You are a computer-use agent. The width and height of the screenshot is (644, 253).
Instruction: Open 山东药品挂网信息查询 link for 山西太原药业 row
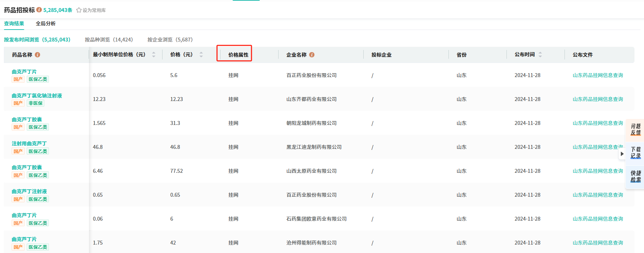pyautogui.click(x=598, y=171)
